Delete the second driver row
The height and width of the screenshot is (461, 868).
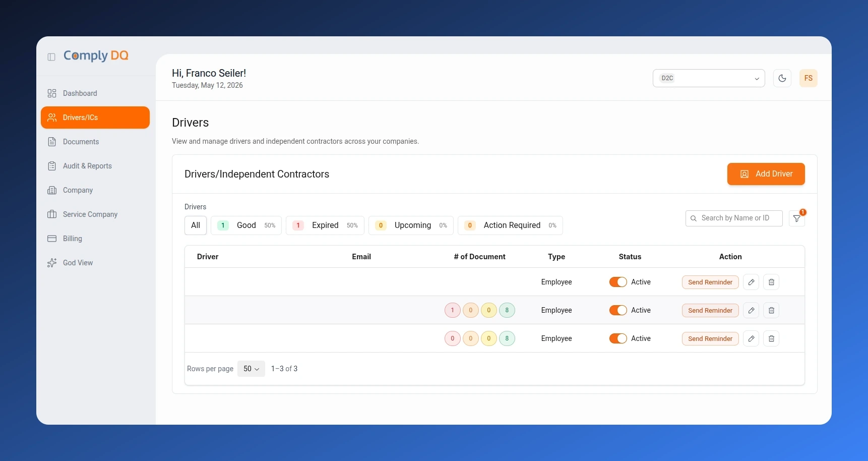(771, 310)
